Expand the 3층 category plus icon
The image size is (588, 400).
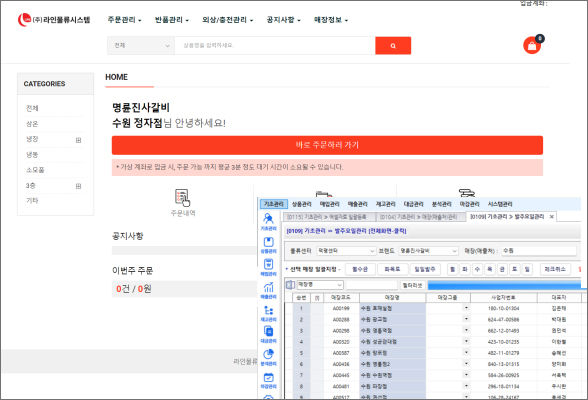78,186
